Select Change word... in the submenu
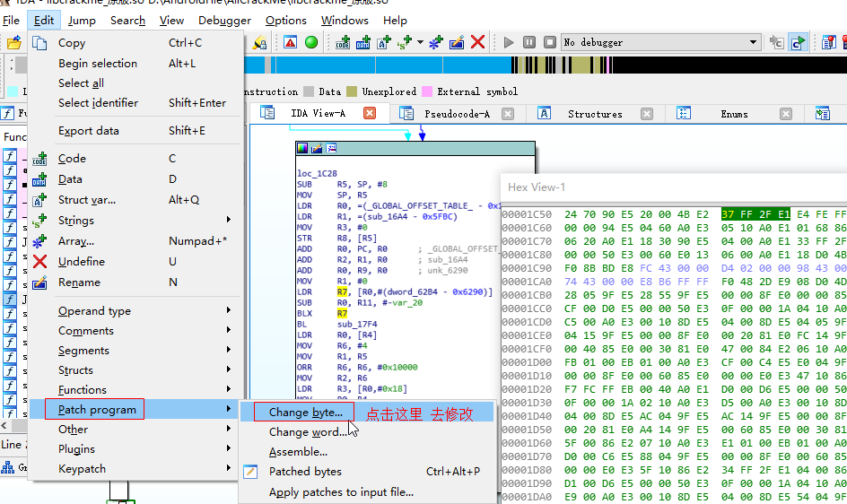847x504 pixels. click(x=367, y=432)
